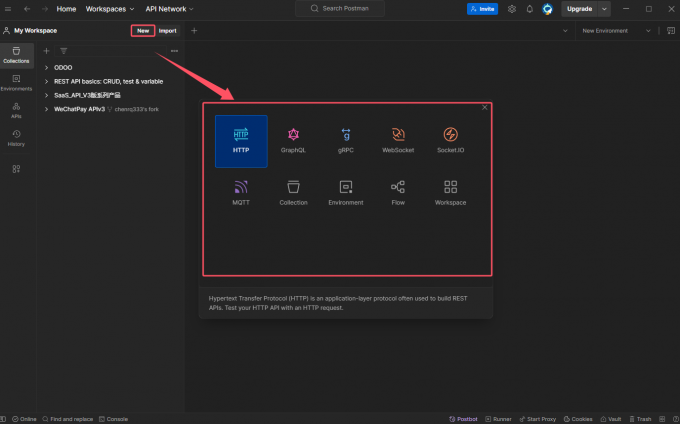Viewport: 680px width, 424px height.
Task: Expand the ODOO collection
Action: 46,68
